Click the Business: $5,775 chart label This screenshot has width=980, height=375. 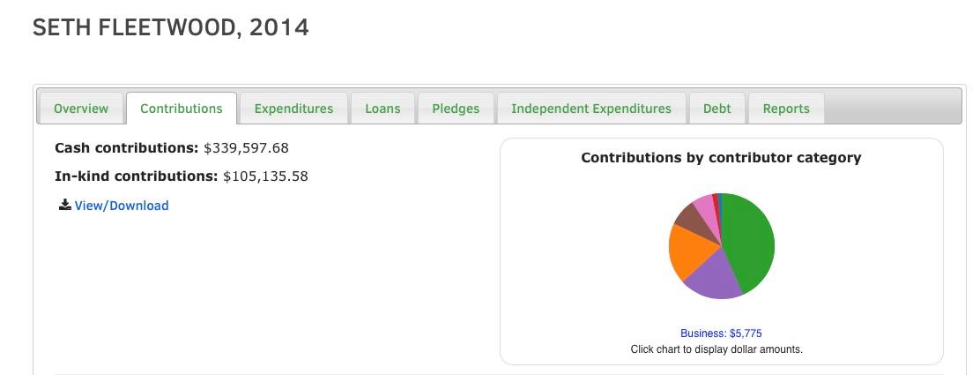[x=721, y=334]
